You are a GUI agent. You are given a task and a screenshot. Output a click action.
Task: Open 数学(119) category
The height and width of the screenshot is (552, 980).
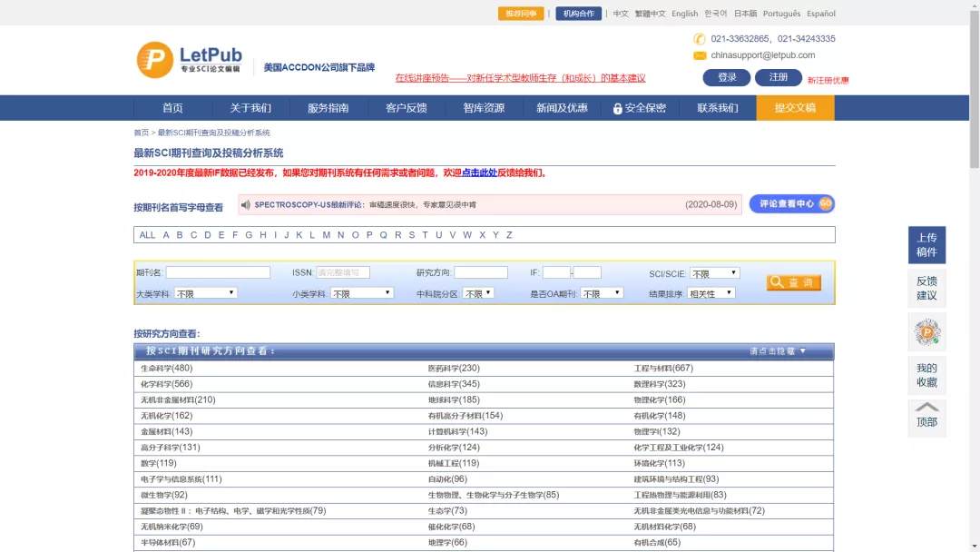click(x=158, y=463)
